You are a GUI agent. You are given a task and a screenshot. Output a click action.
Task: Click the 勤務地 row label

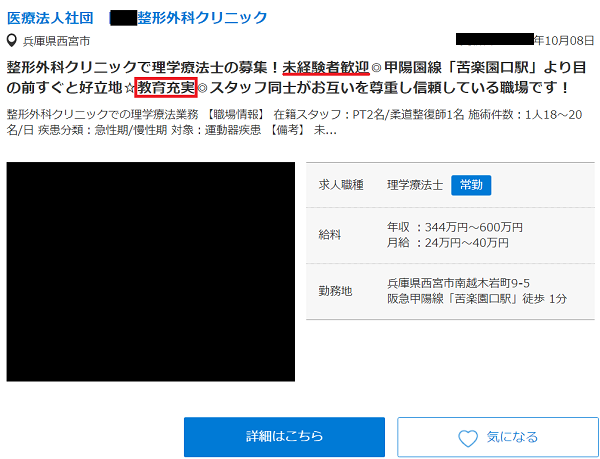335,291
